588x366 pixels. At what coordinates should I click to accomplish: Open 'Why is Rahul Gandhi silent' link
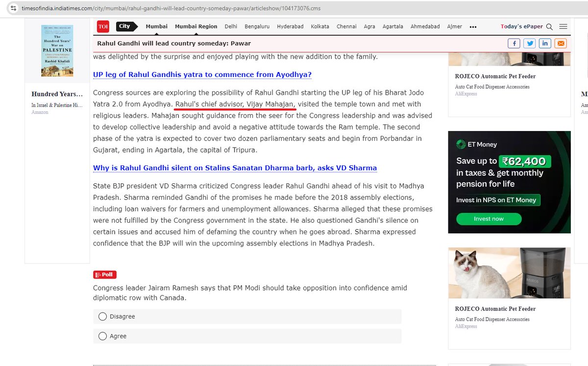pyautogui.click(x=235, y=168)
